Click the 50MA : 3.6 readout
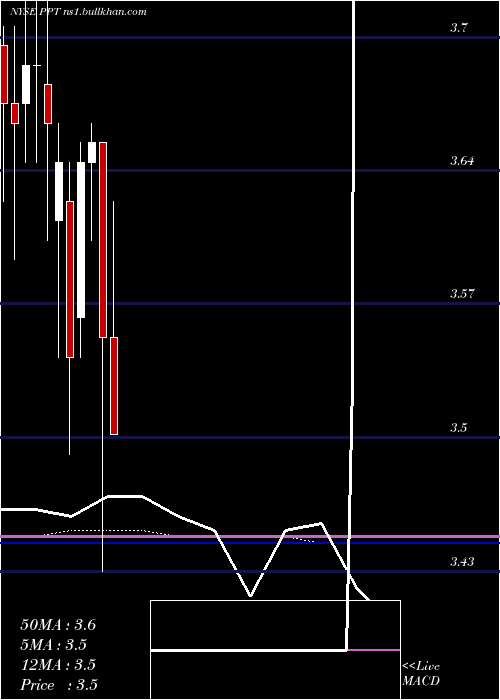This screenshot has height=700, width=500. point(58,625)
